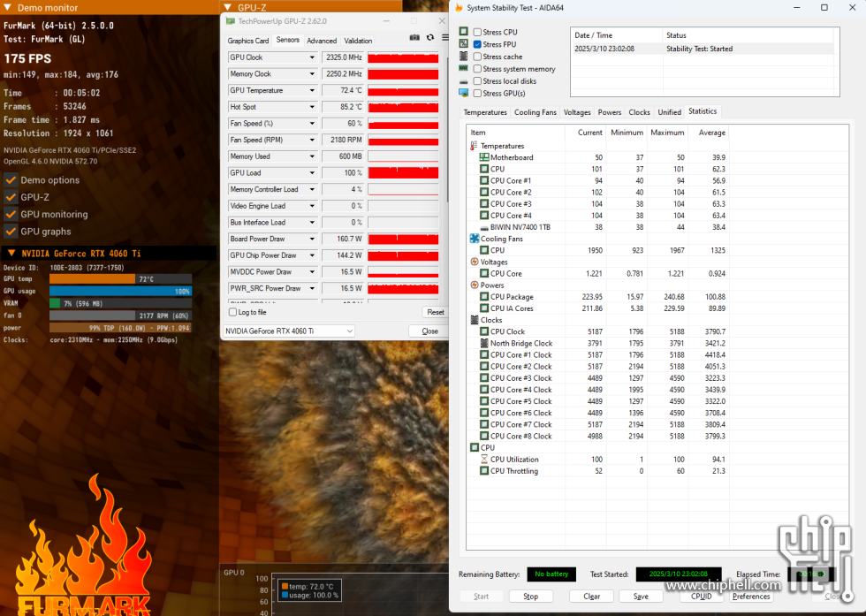Image resolution: width=866 pixels, height=616 pixels.
Task: Open AIDA64 Cooling Fans tab
Action: point(536,112)
